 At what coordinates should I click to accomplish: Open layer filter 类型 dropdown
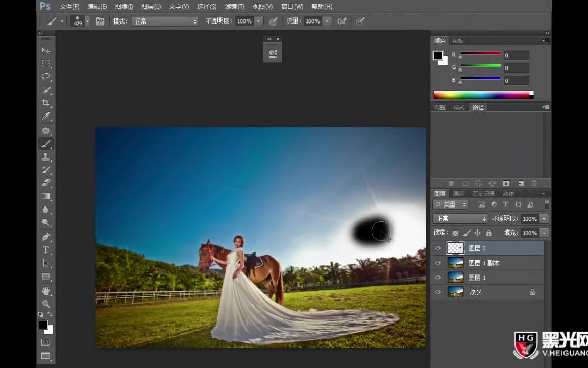450,204
